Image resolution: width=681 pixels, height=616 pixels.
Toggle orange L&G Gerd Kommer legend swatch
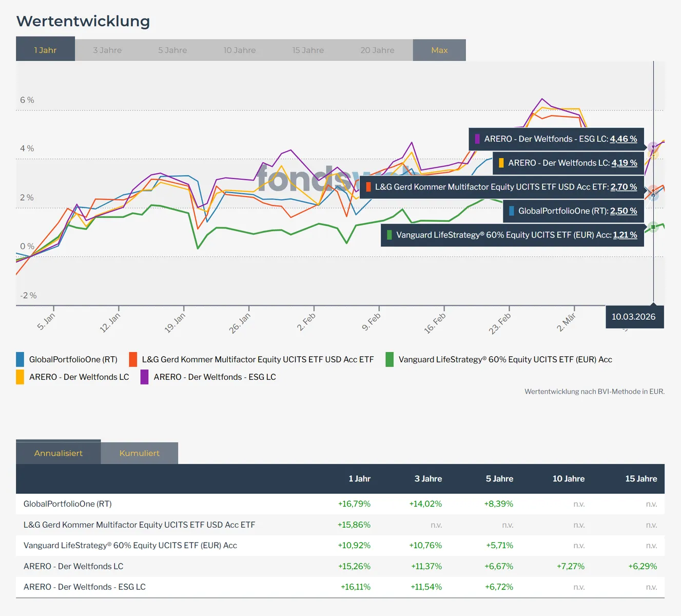[x=133, y=359]
